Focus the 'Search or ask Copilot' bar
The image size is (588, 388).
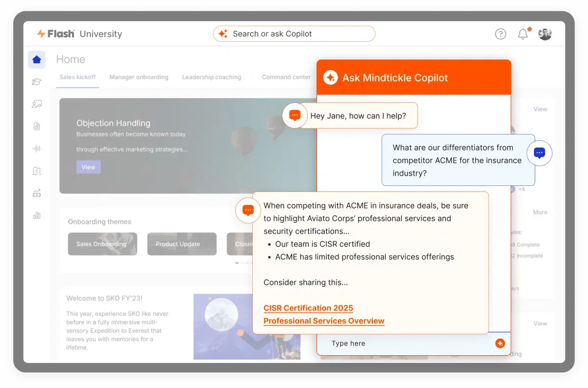(294, 34)
